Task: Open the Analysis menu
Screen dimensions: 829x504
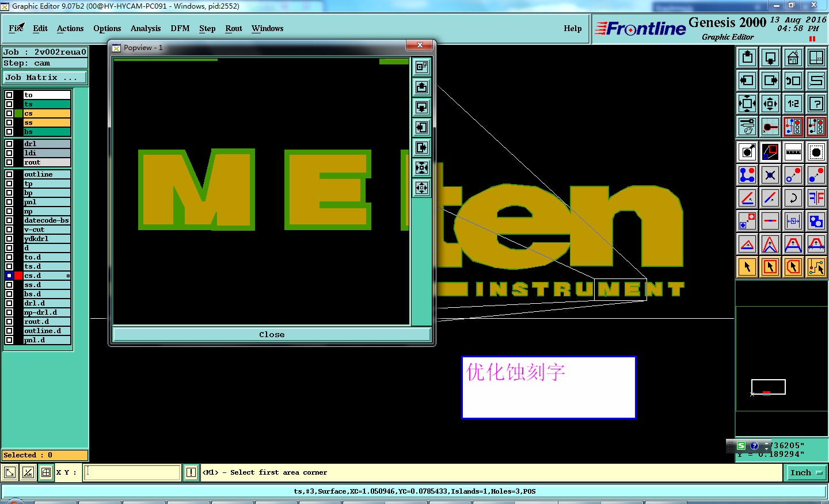Action: coord(146,28)
